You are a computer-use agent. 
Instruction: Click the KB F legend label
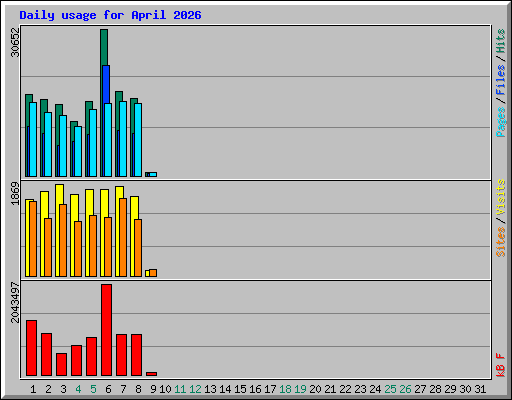coord(500,365)
